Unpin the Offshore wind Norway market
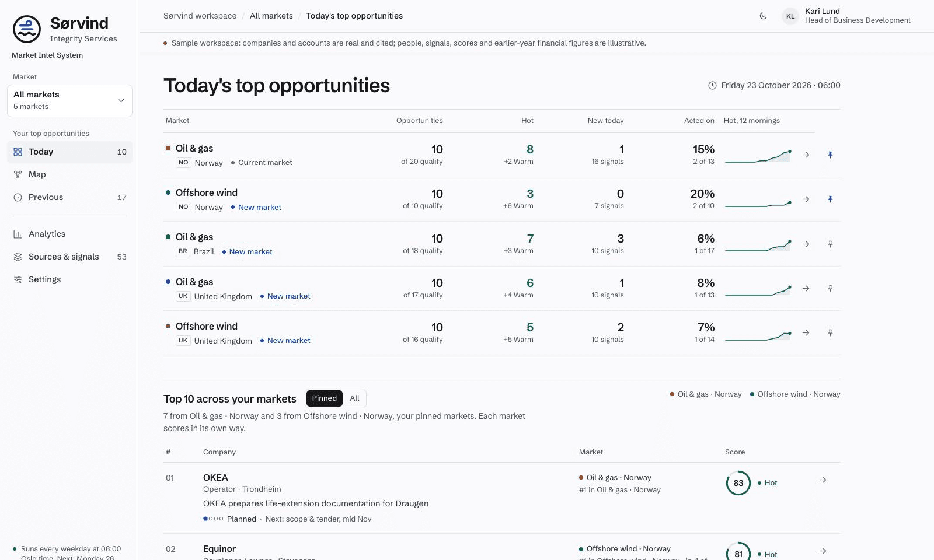Image resolution: width=934 pixels, height=560 pixels. pos(830,199)
